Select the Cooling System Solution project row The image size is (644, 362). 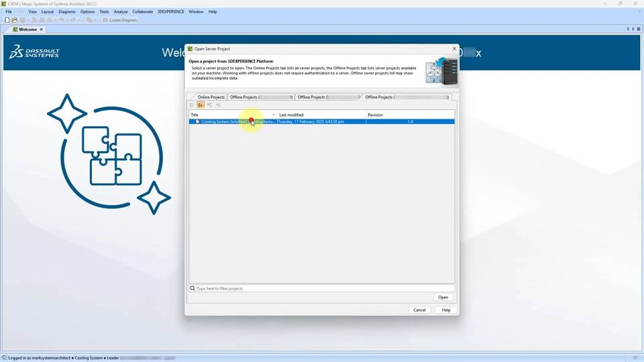321,121
